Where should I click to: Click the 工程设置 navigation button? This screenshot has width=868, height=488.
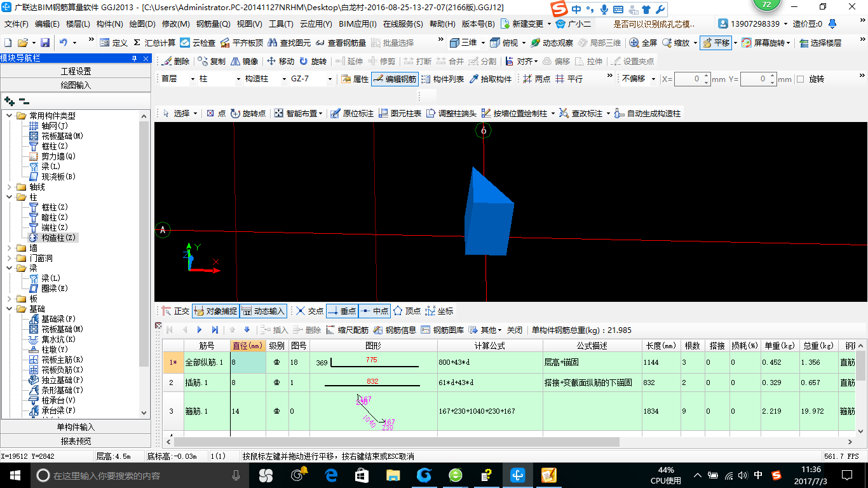click(x=76, y=71)
